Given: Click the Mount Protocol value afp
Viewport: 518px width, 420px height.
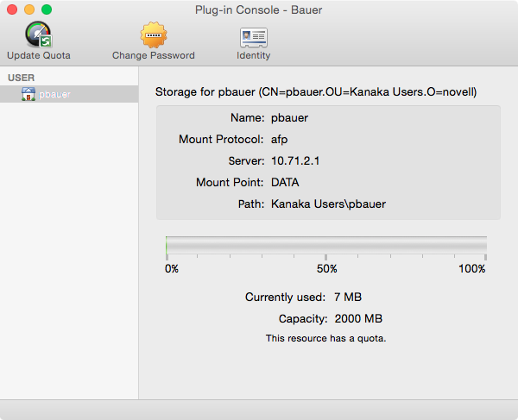Looking at the screenshot, I should [x=280, y=139].
